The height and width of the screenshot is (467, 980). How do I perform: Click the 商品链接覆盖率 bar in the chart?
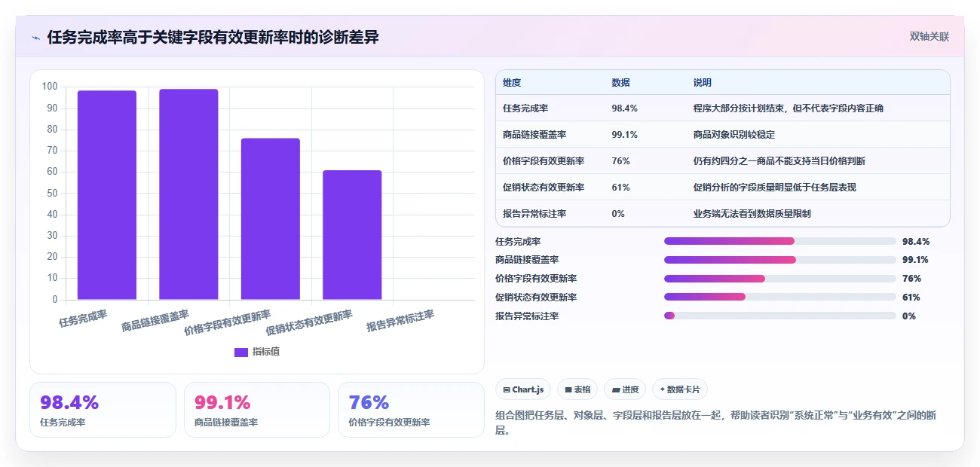coord(188,194)
